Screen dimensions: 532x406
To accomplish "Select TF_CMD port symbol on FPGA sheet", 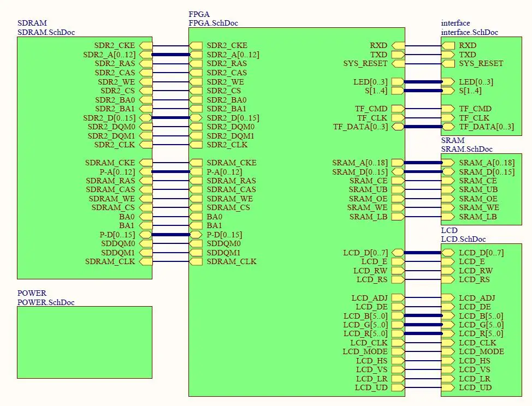I will (398, 109).
